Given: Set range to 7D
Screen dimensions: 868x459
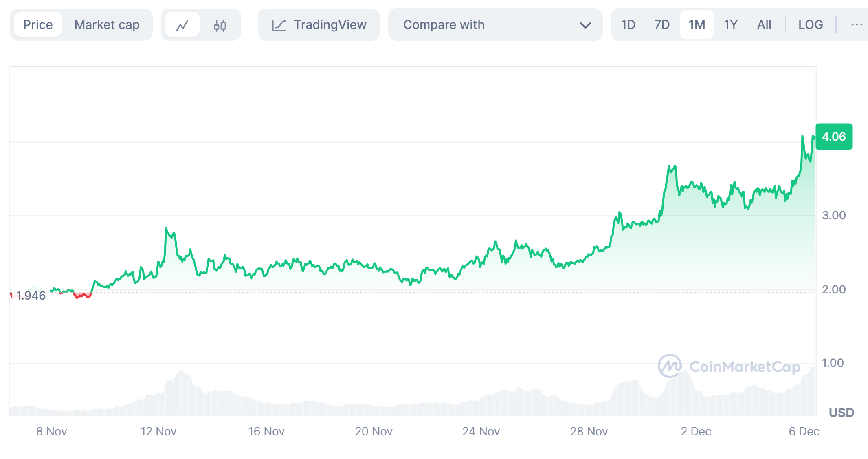Looking at the screenshot, I should tap(662, 25).
